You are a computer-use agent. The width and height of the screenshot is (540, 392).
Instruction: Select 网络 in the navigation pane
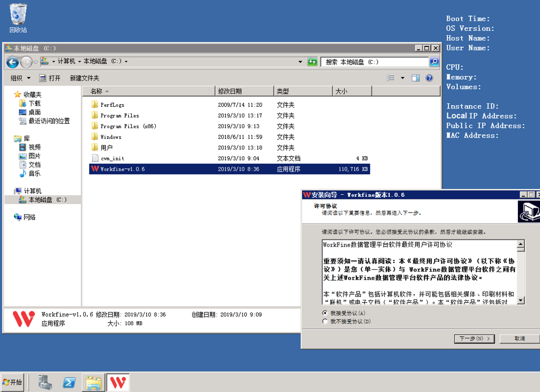(x=25, y=217)
